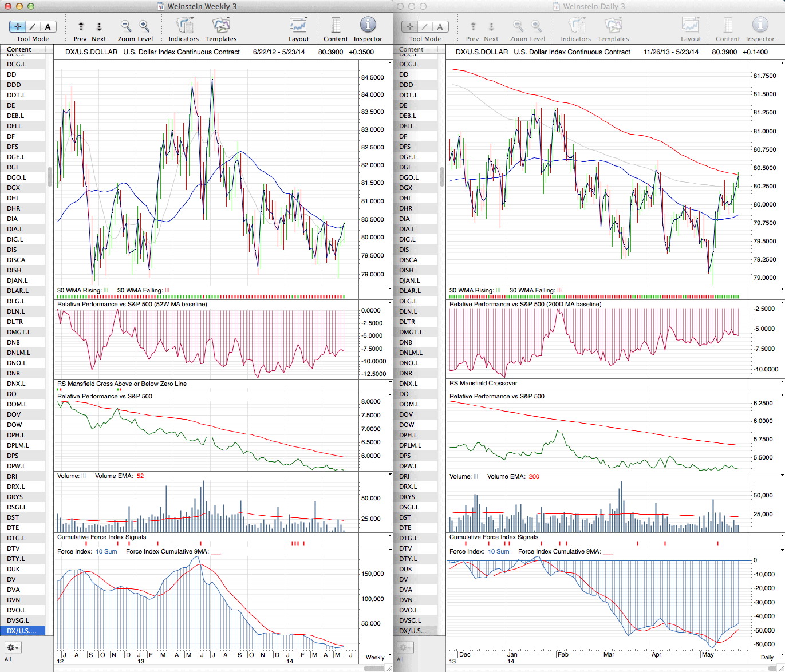Open Indicators in the Weekly window toolbar
The image size is (785, 672).
click(183, 26)
